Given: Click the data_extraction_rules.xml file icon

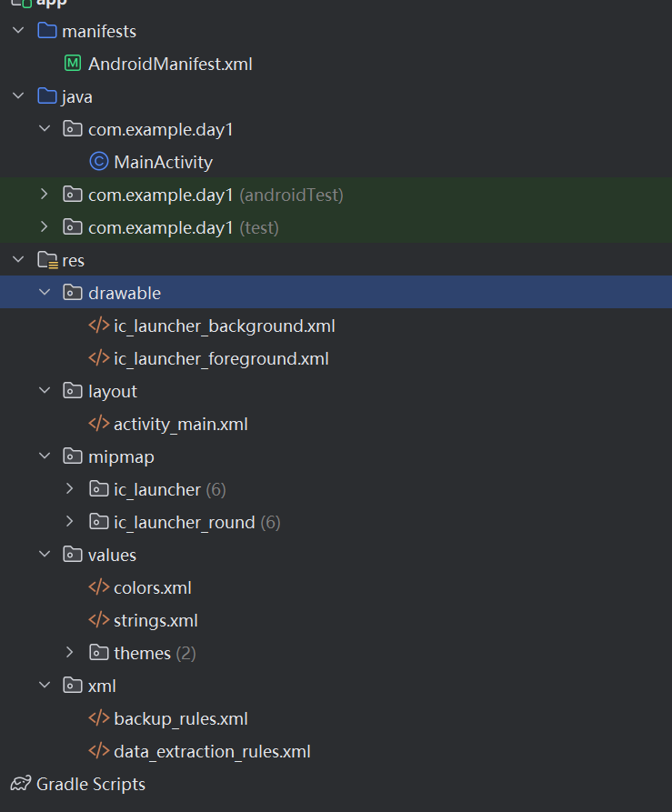Looking at the screenshot, I should click(x=98, y=751).
